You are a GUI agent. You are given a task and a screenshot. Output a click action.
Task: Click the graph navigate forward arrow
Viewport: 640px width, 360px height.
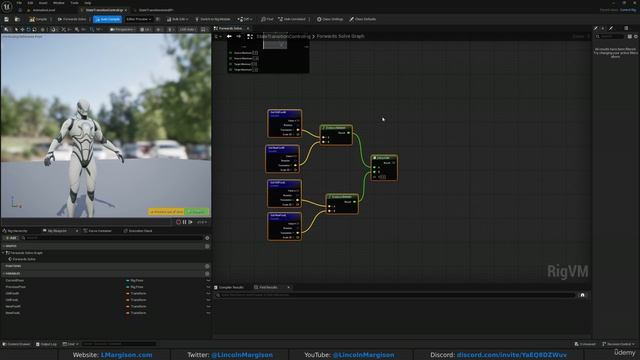(239, 36)
